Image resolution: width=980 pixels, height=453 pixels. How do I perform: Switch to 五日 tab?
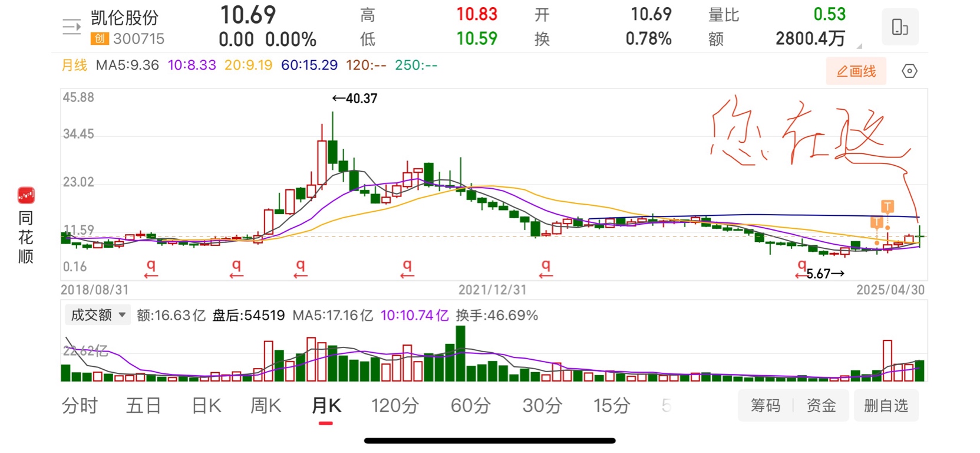pos(143,406)
